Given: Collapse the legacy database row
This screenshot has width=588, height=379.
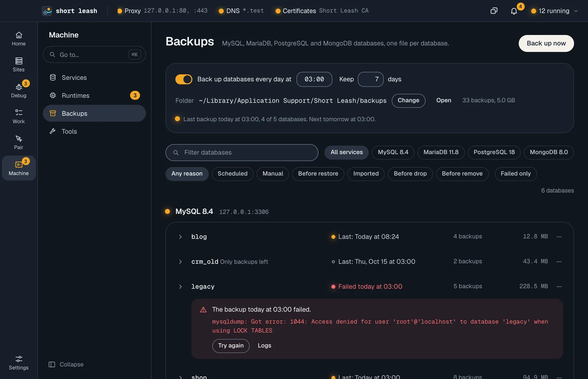Looking at the screenshot, I should tap(180, 287).
